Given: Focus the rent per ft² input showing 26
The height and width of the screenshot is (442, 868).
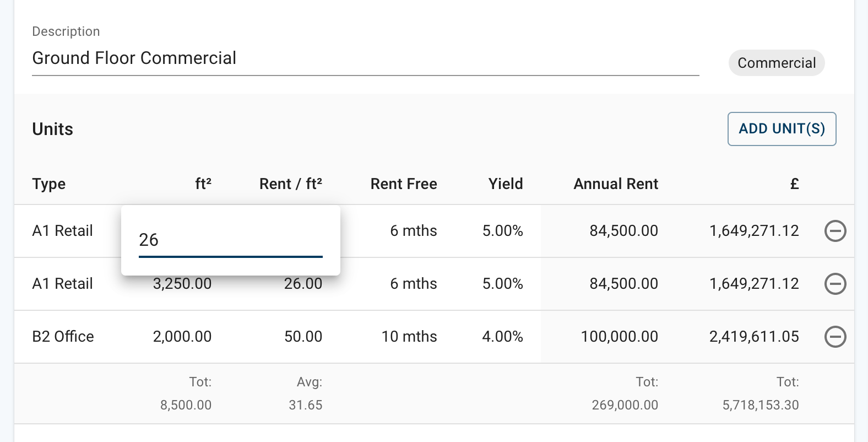Looking at the screenshot, I should [230, 240].
